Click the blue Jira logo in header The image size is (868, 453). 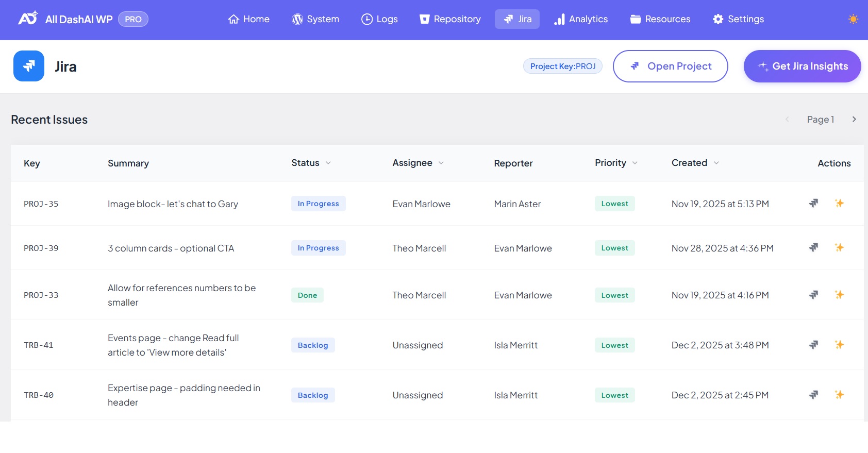tap(29, 66)
